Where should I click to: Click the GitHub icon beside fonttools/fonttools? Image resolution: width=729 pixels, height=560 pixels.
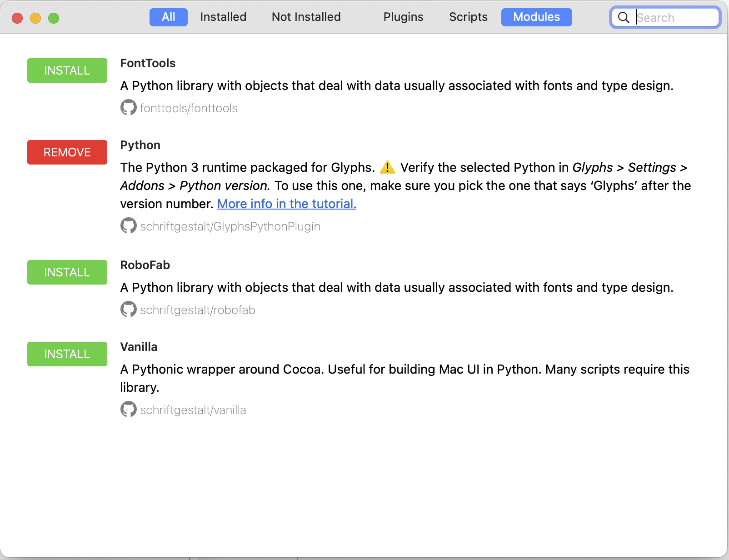[128, 108]
